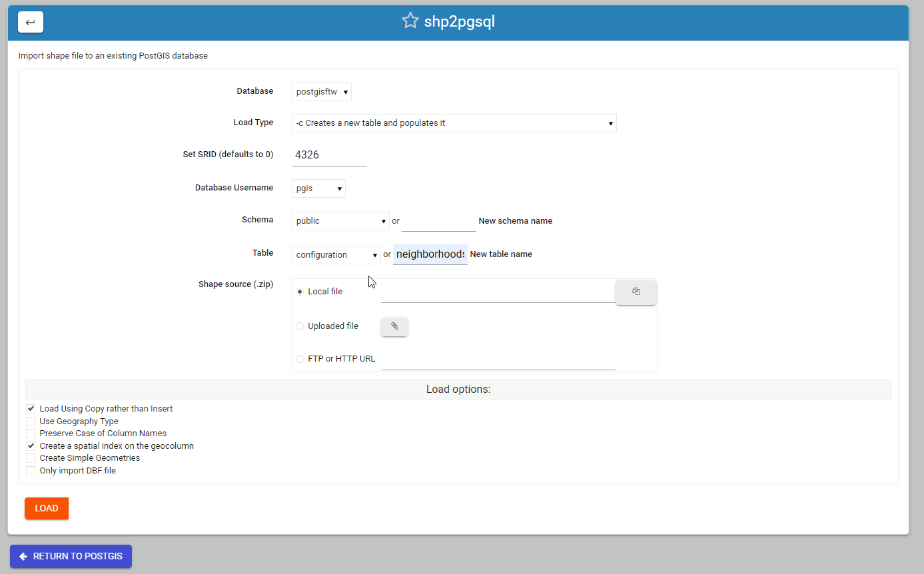This screenshot has width=924, height=574.
Task: Enable Create Simple Geometries option
Action: [31, 458]
